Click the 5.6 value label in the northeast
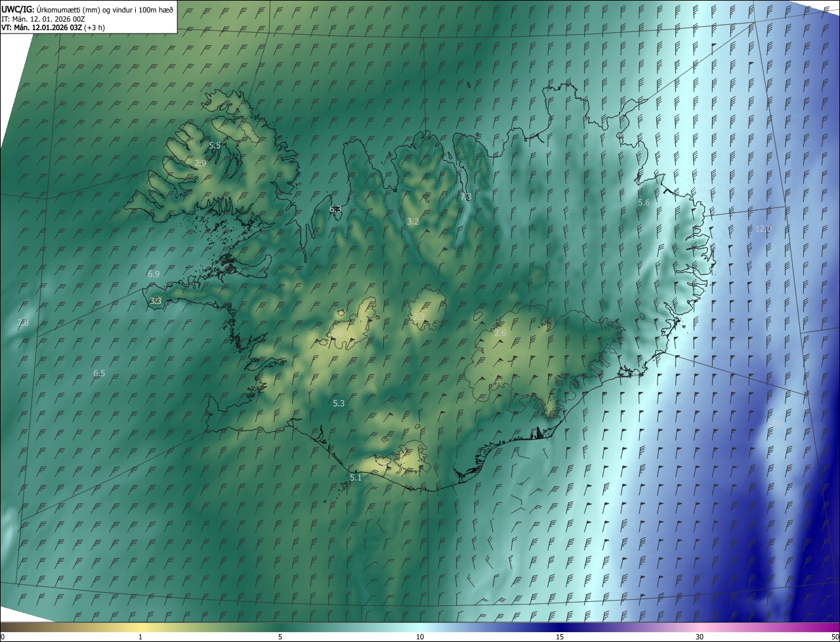Viewport: 840px width, 642px height. tap(644, 203)
